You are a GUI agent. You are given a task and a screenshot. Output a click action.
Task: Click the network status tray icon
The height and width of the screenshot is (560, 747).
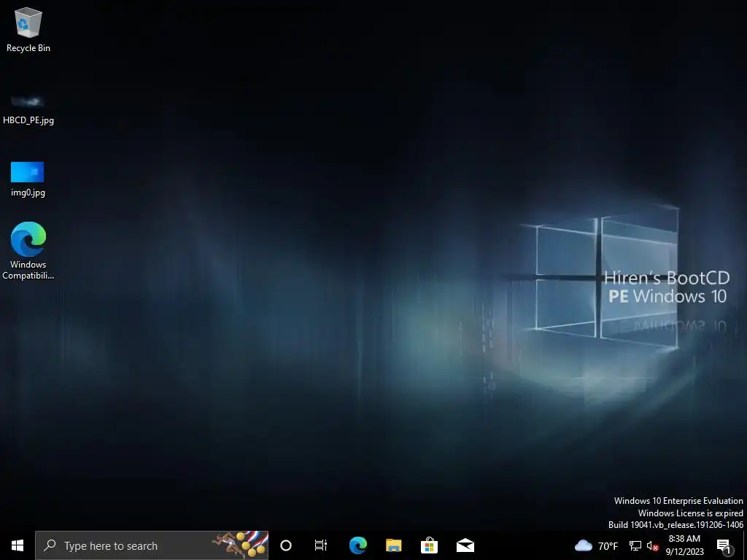[635, 545]
